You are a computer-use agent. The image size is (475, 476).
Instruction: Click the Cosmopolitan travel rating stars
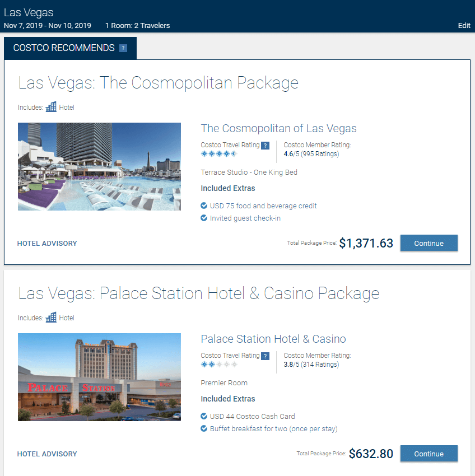(x=218, y=154)
